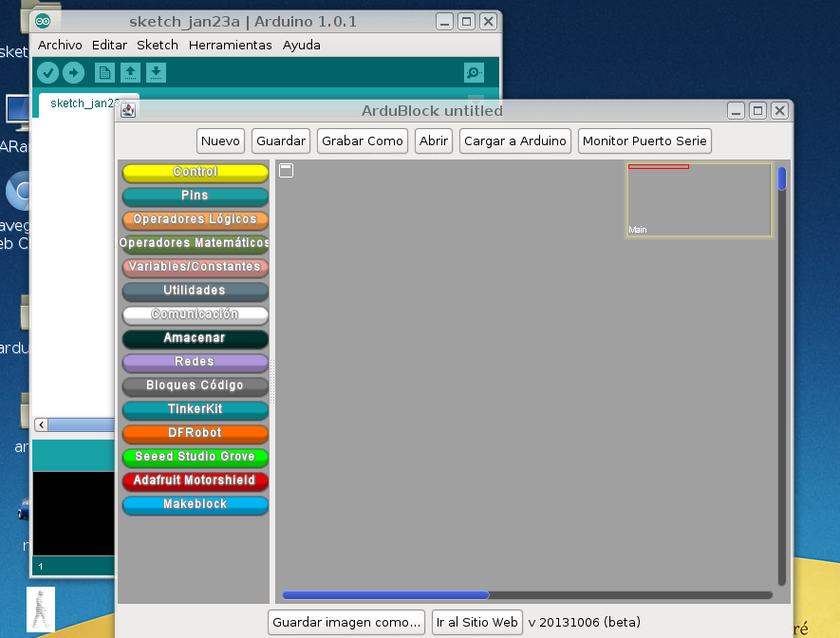Click the version text v 20131006 (beta)
The height and width of the screenshot is (638, 840).
coord(585,622)
